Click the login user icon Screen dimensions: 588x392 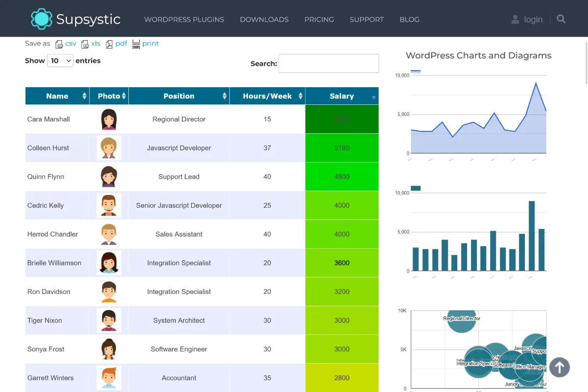[515, 19]
